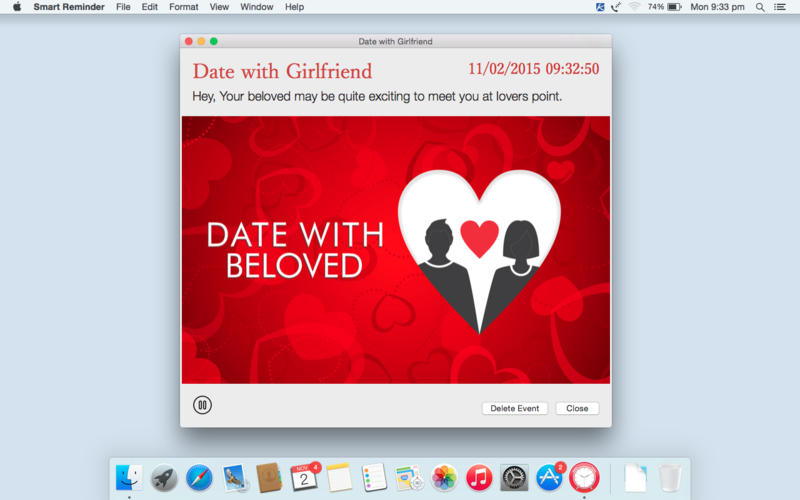
Task: Click the 74% battery percentage text
Action: [656, 7]
